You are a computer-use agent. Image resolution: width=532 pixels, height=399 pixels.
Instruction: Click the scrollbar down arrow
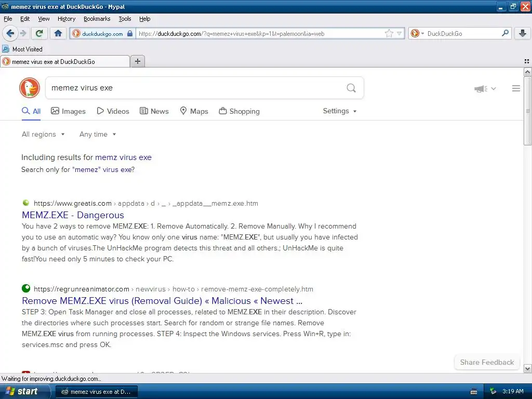click(x=527, y=369)
